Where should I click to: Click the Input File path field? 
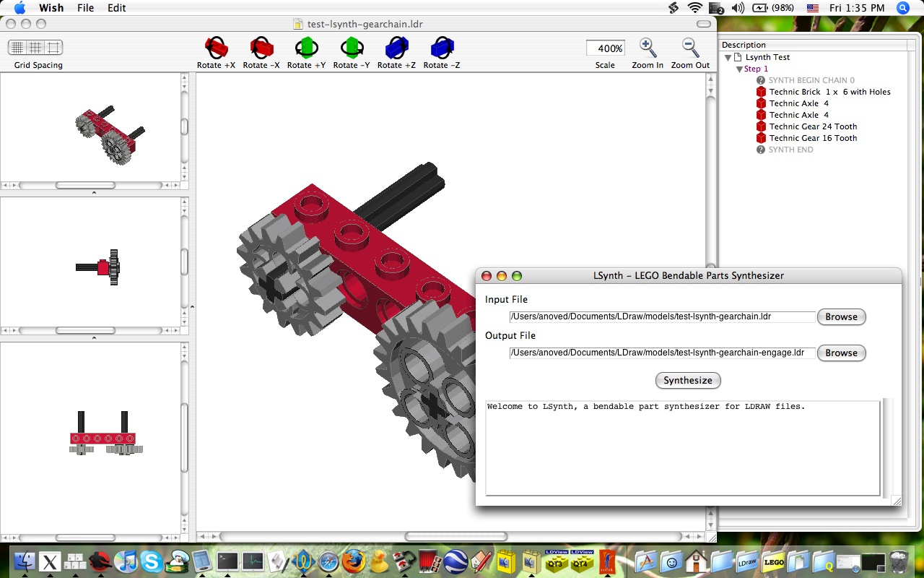click(x=662, y=316)
